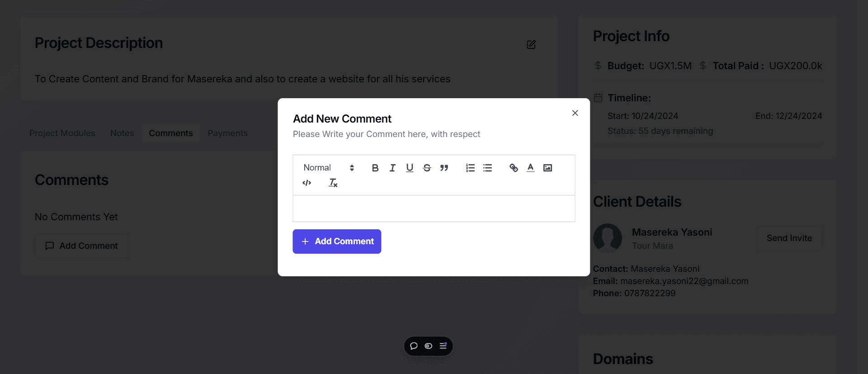Insert a hyperlink in the comment
This screenshot has width=868, height=374.
tap(514, 168)
